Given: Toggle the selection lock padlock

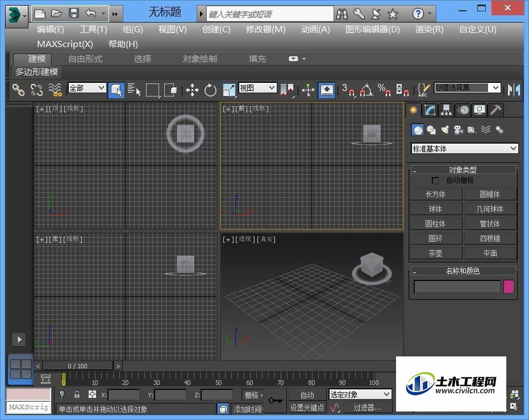Looking at the screenshot, I should pyautogui.click(x=77, y=394).
